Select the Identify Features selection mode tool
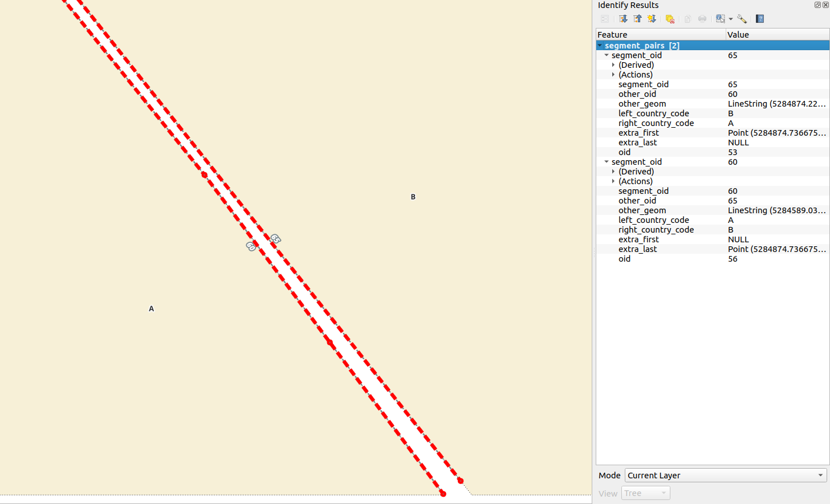This screenshot has width=830, height=504. coord(721,19)
